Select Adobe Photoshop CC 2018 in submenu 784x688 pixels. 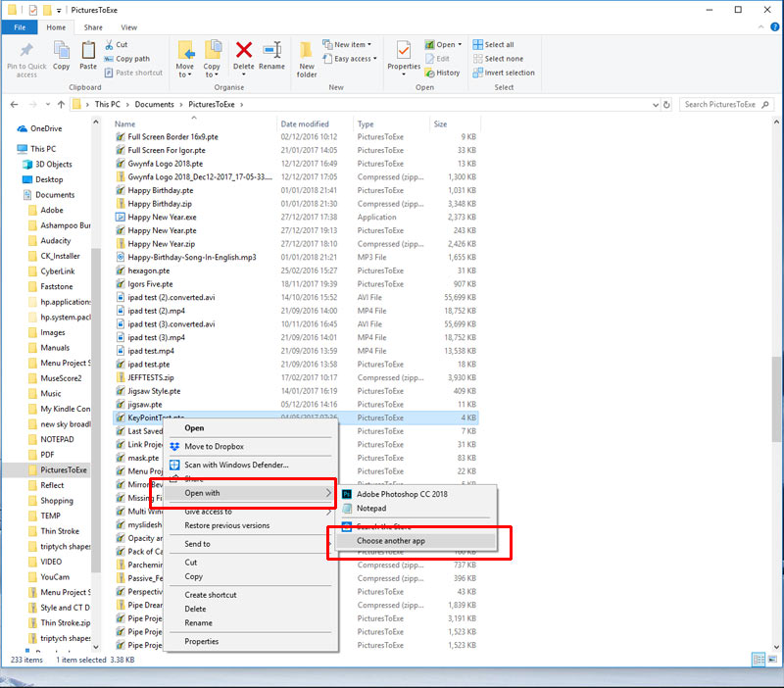pos(402,494)
